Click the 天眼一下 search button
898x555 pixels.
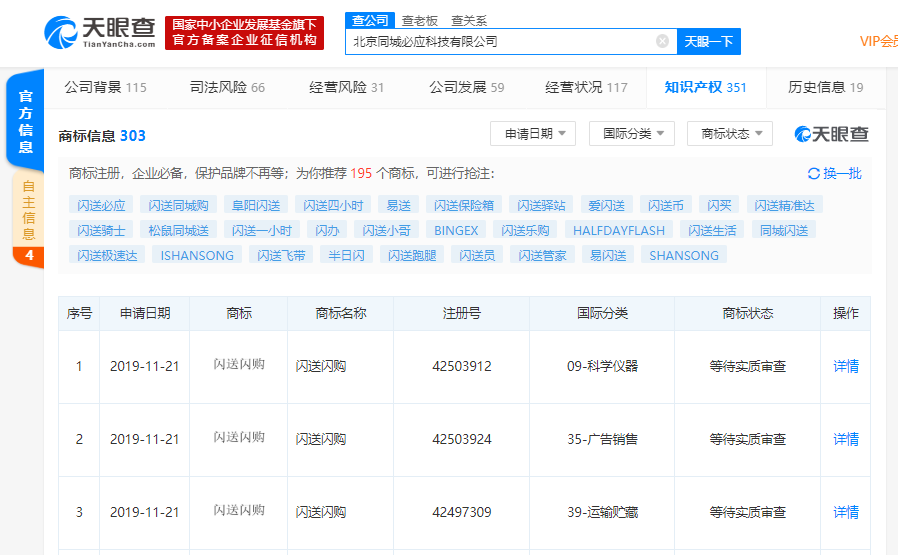coord(708,42)
